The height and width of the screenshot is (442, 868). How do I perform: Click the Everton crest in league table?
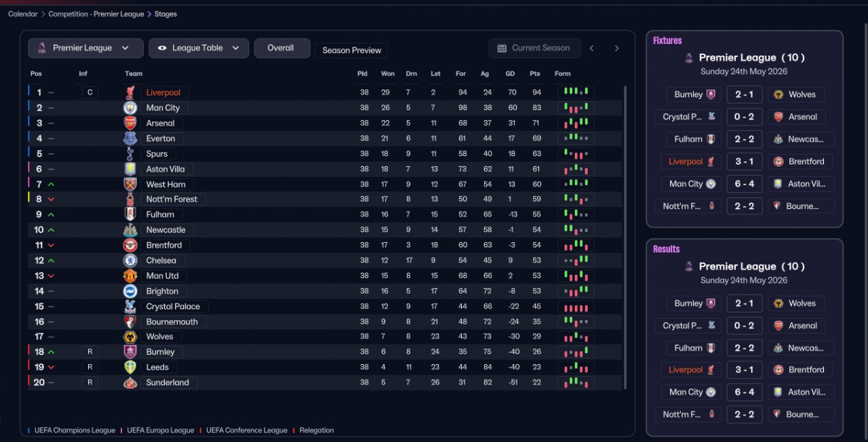130,138
